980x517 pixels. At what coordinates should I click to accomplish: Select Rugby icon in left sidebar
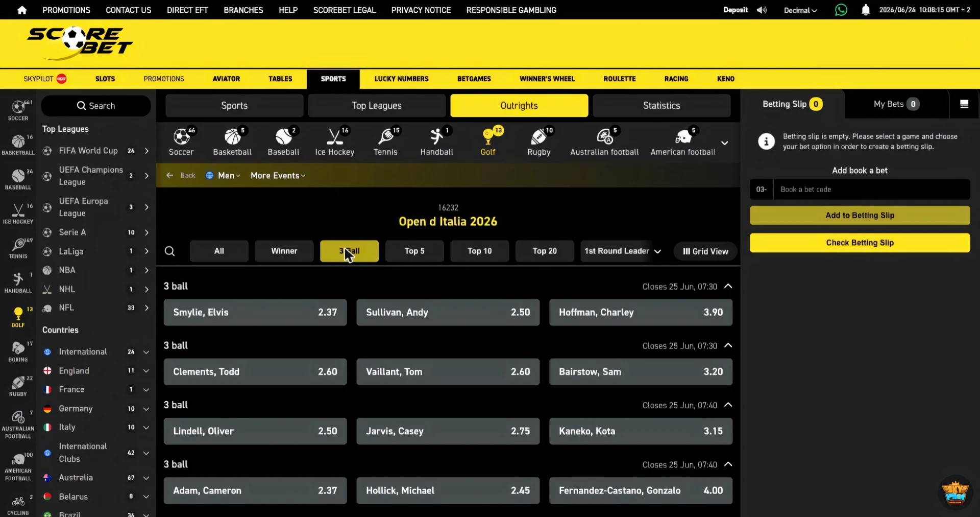click(x=18, y=386)
